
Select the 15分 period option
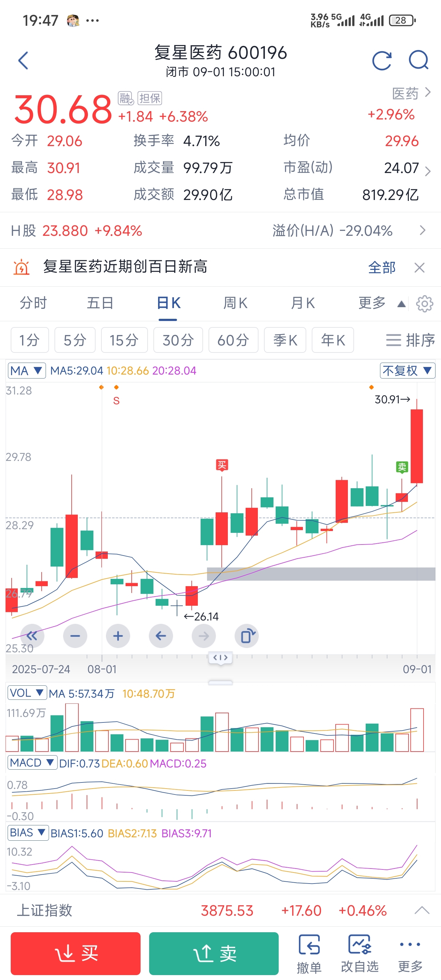(x=124, y=340)
